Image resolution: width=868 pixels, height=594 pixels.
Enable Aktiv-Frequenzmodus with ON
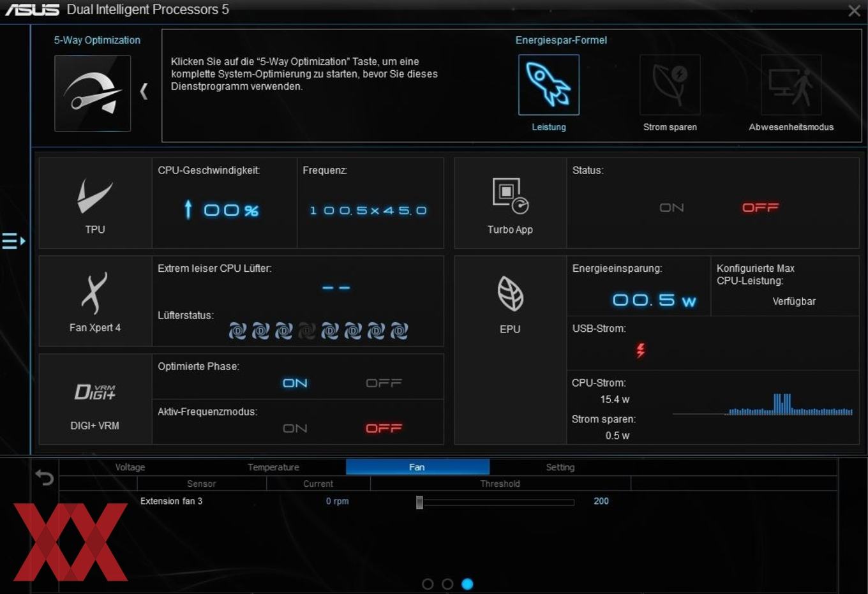tap(295, 428)
